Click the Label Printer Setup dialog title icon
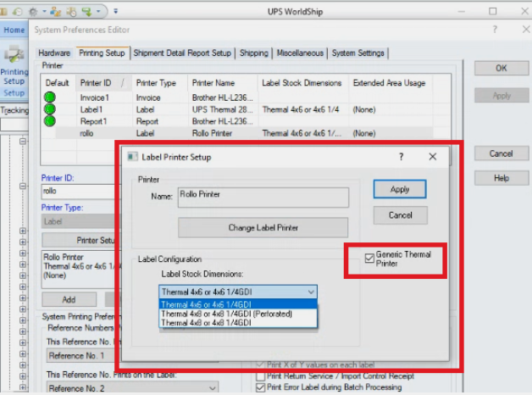This screenshot has height=395, width=532. pyautogui.click(x=132, y=157)
